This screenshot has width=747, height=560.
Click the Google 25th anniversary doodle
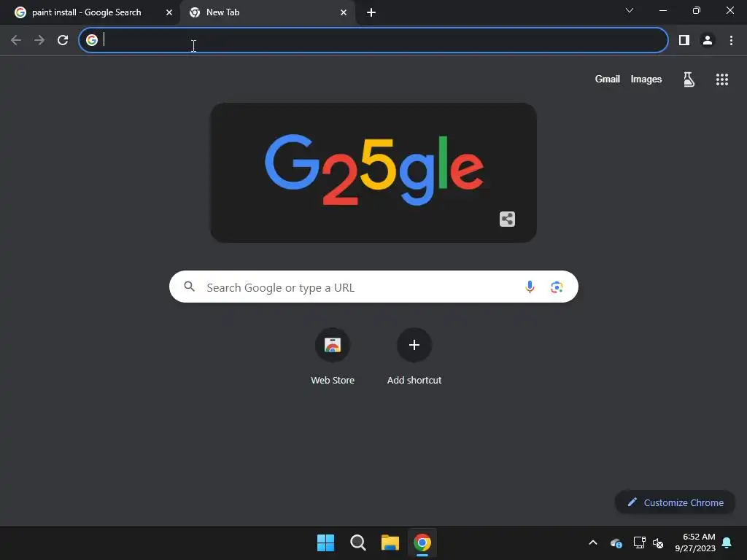tap(373, 173)
